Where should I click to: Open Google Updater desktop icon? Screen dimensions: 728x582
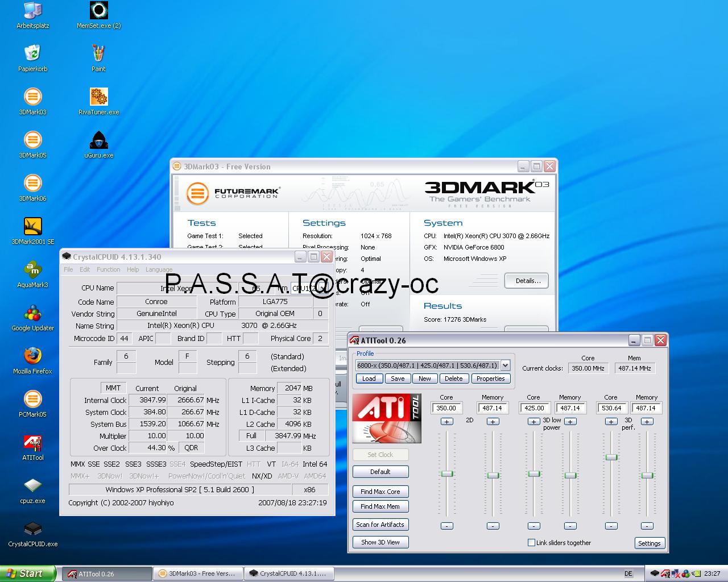click(32, 318)
